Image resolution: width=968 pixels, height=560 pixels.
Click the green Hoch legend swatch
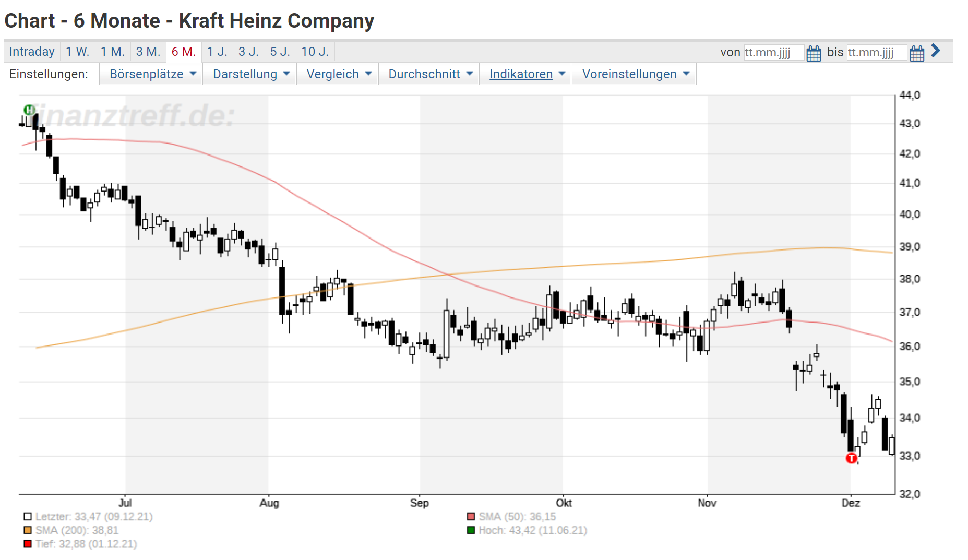(471, 530)
